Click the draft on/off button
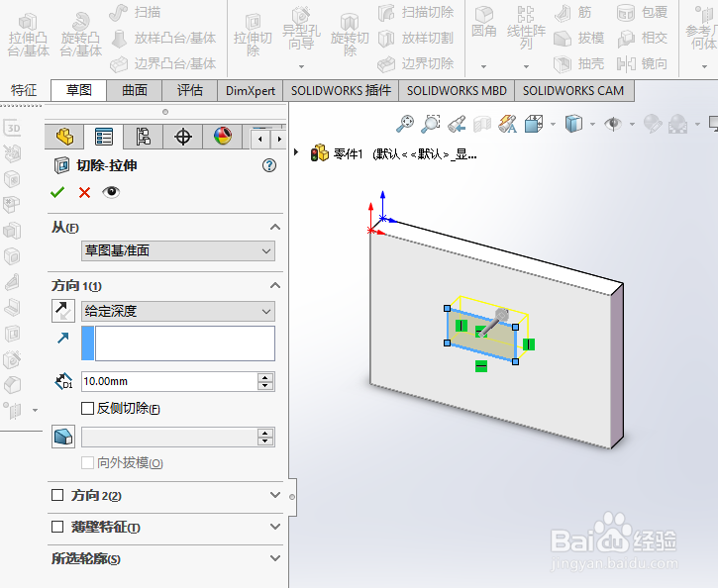Viewport: 718px width, 588px height. pyautogui.click(x=63, y=437)
